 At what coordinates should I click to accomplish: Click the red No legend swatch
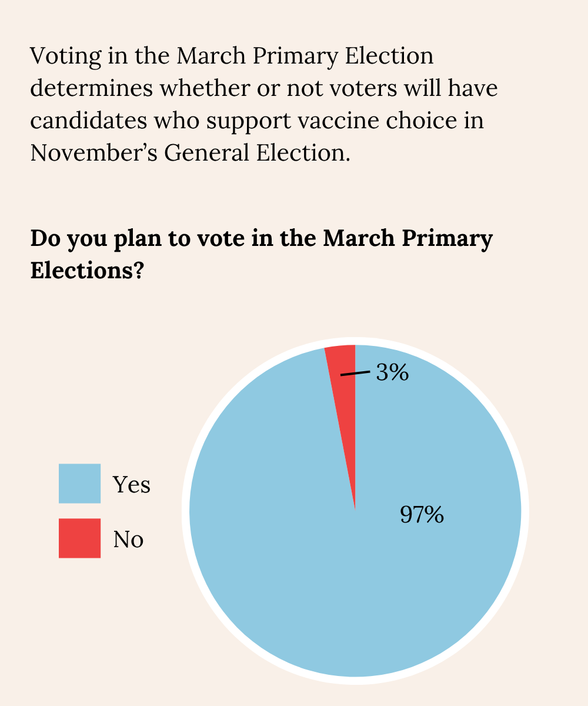click(x=79, y=538)
